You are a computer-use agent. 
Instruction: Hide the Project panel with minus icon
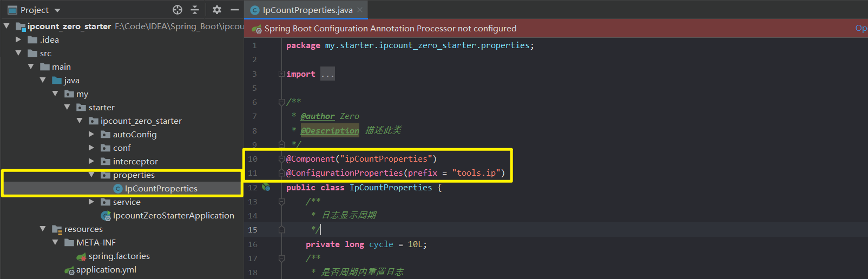point(234,10)
